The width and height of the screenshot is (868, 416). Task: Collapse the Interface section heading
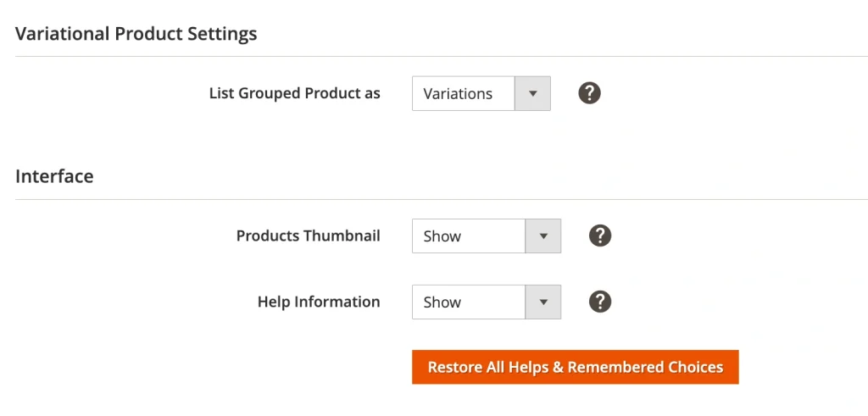pos(54,176)
